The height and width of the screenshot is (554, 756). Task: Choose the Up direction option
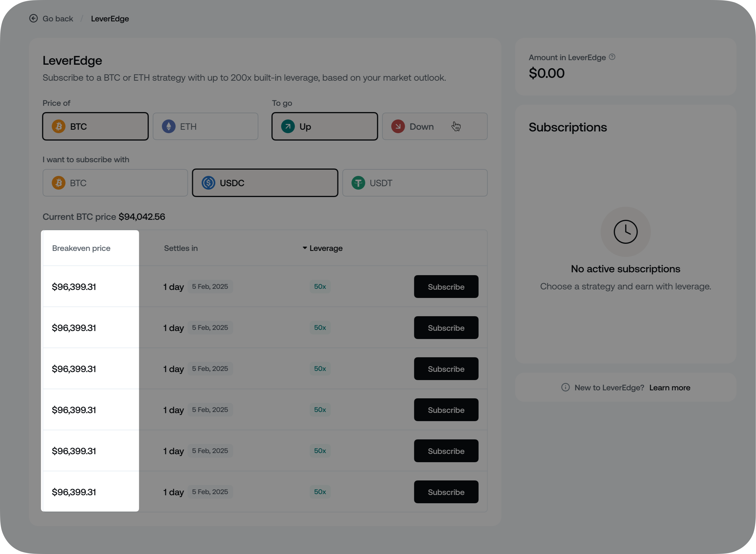(x=324, y=126)
